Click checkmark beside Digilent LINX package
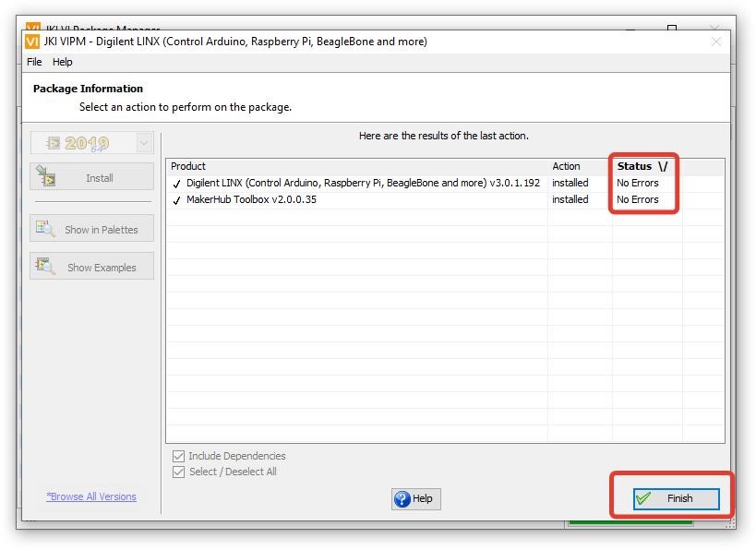This screenshot has width=756, height=550. [177, 184]
